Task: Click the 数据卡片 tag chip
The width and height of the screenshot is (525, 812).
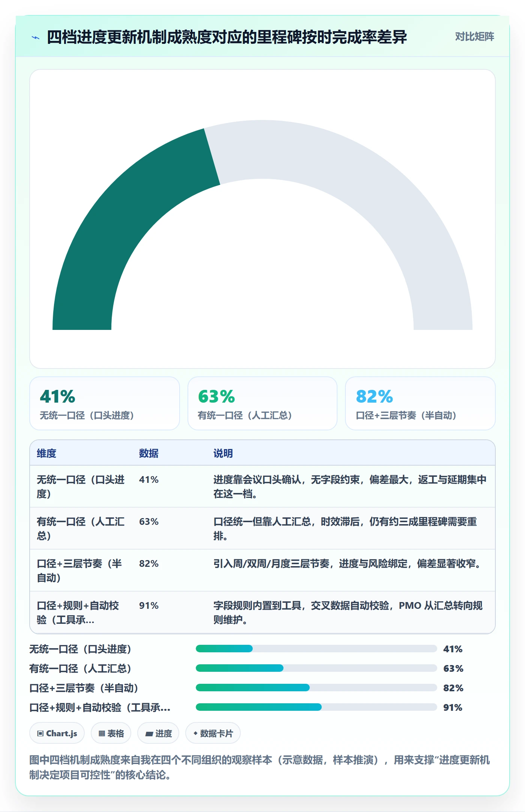Action: (x=213, y=733)
